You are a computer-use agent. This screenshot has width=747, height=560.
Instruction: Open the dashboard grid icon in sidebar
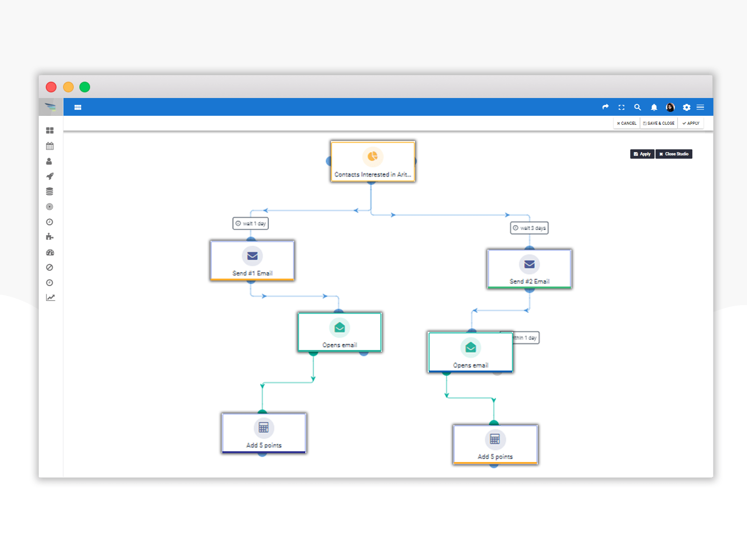click(50, 131)
